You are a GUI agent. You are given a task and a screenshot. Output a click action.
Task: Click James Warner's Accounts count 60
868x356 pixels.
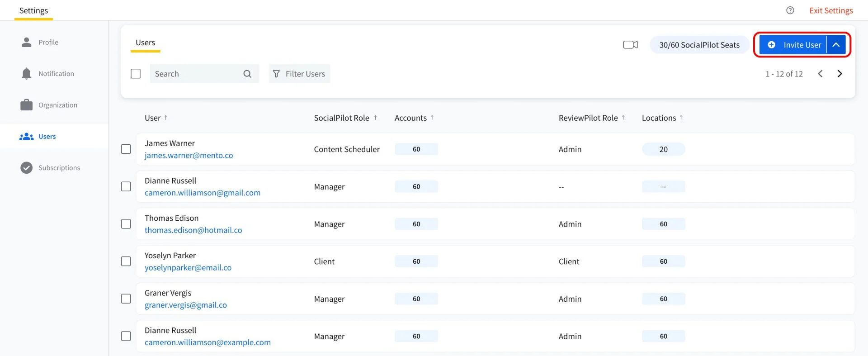pyautogui.click(x=416, y=149)
